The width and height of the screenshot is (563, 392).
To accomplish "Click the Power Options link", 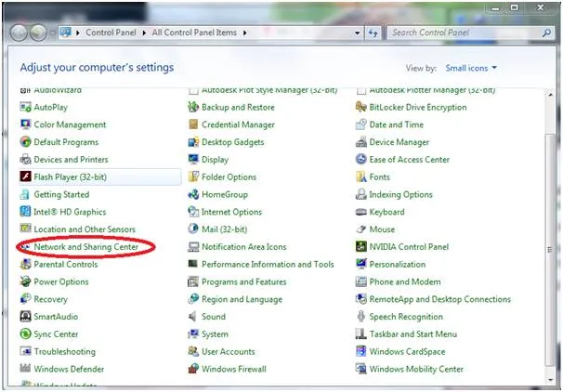I will (61, 281).
